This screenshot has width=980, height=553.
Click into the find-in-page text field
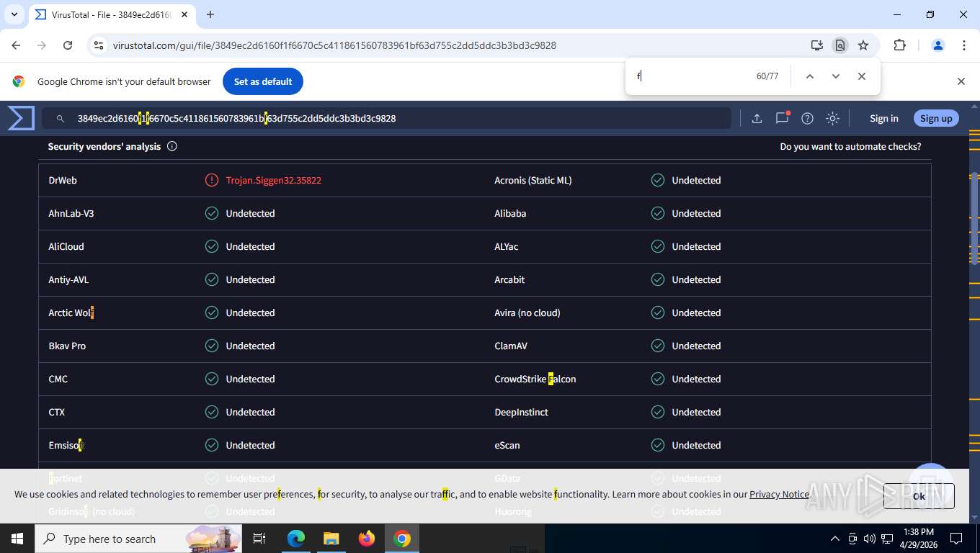pos(692,76)
